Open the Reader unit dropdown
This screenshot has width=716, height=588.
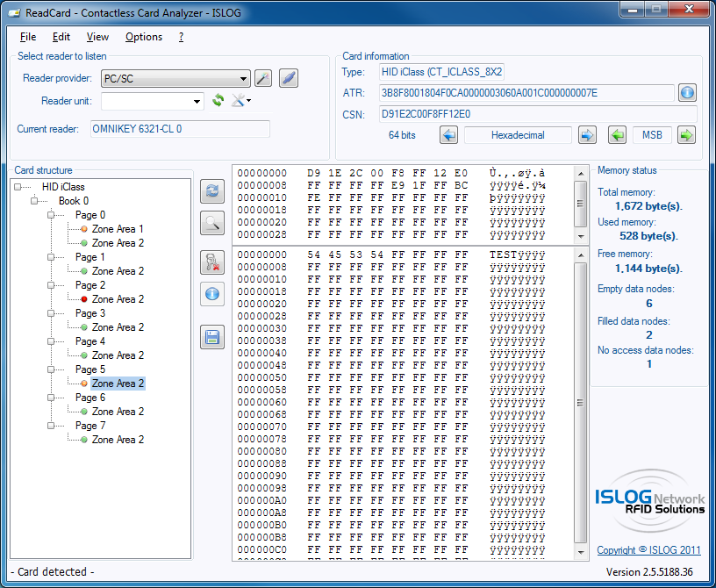pos(152,101)
